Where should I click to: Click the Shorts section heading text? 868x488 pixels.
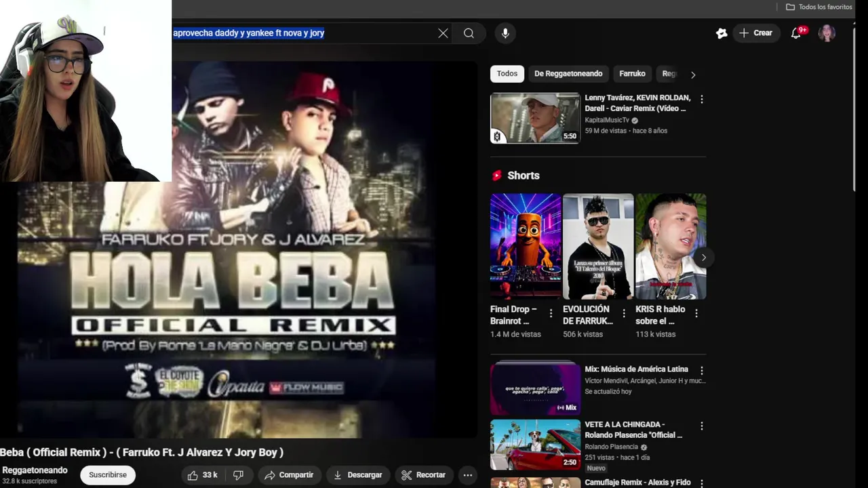coord(524,176)
